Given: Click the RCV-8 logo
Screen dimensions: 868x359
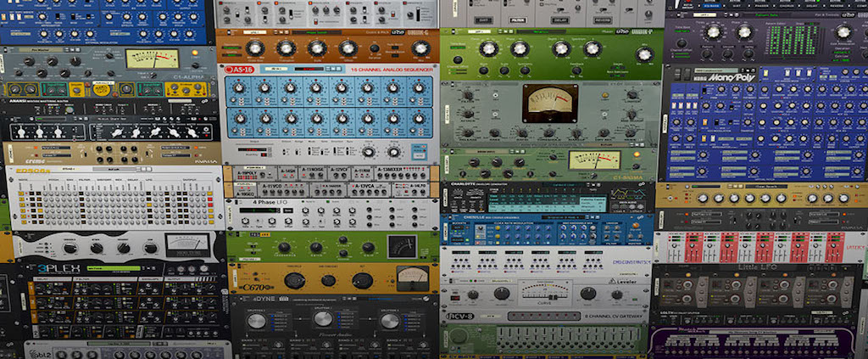Looking at the screenshot, I should (x=459, y=317).
